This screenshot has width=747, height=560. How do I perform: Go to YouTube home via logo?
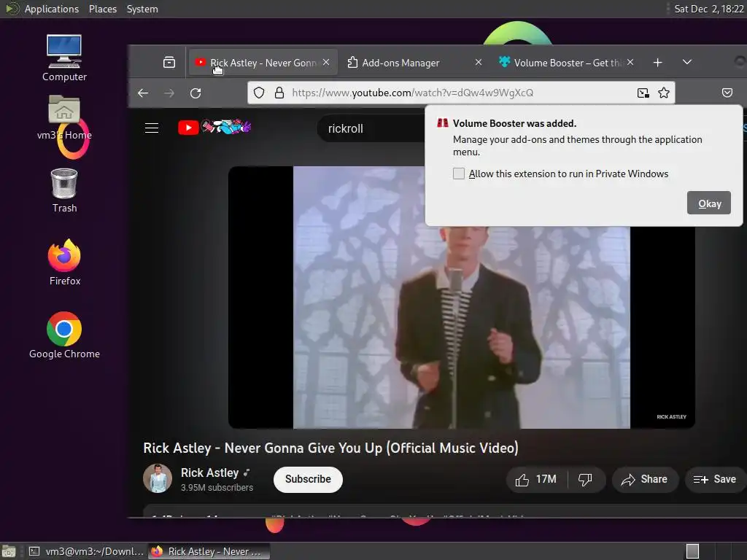214,127
